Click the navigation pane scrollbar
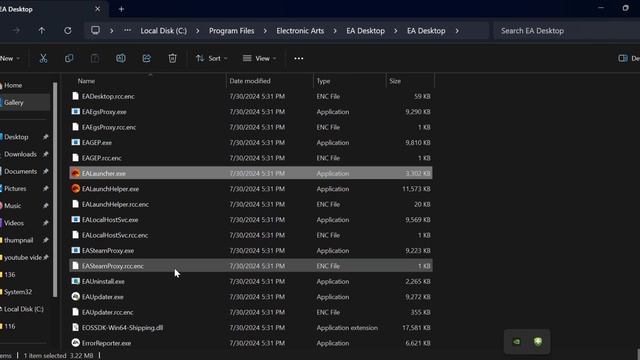The height and width of the screenshot is (360, 640). click(x=55, y=190)
